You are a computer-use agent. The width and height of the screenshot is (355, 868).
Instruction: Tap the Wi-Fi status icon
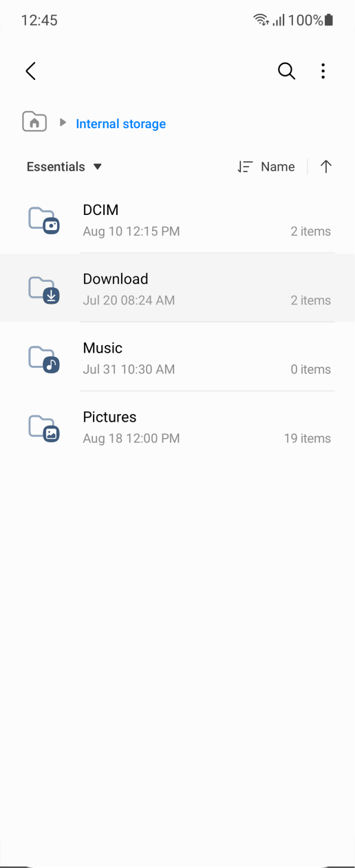tap(261, 20)
